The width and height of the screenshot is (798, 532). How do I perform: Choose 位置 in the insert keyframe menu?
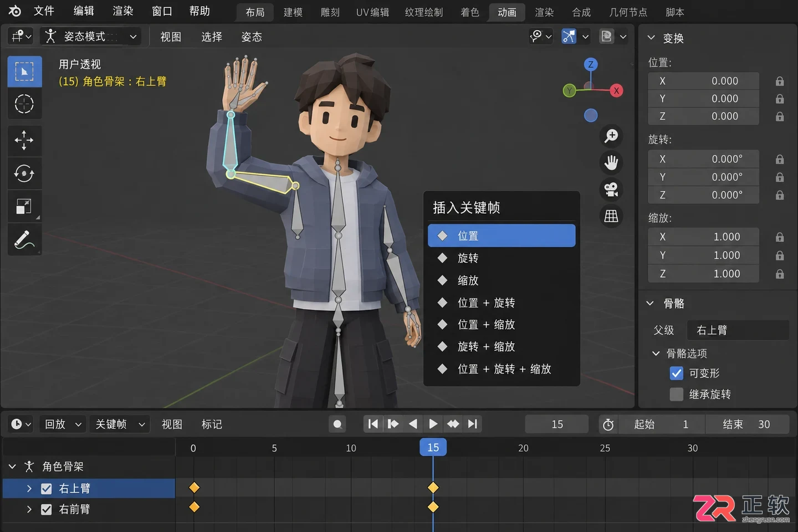[502, 236]
